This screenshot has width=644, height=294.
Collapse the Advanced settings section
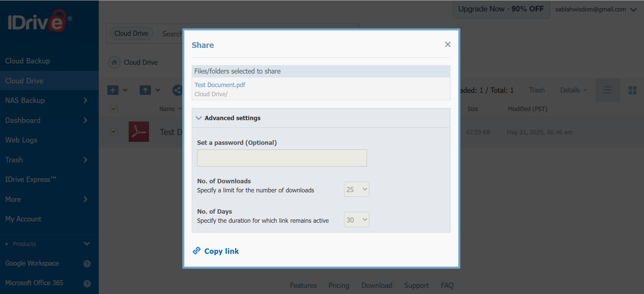[x=199, y=118]
